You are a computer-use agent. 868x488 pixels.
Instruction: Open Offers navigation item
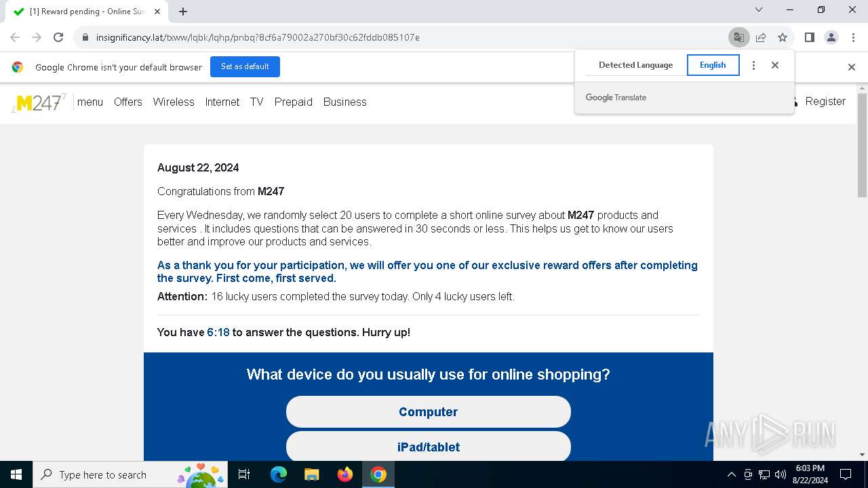(128, 102)
